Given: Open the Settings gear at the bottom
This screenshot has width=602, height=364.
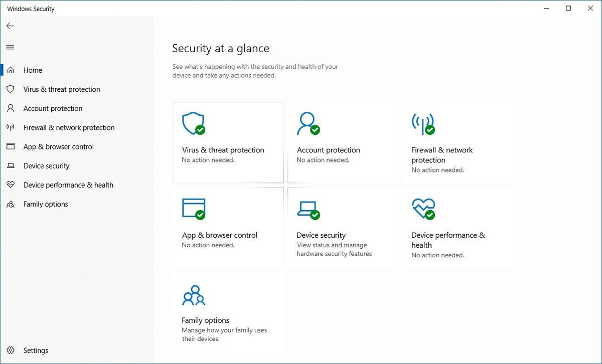Looking at the screenshot, I should click(x=11, y=350).
